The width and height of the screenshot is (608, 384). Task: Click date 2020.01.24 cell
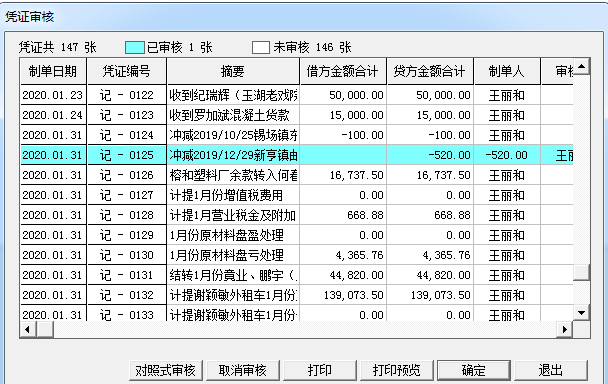53,115
